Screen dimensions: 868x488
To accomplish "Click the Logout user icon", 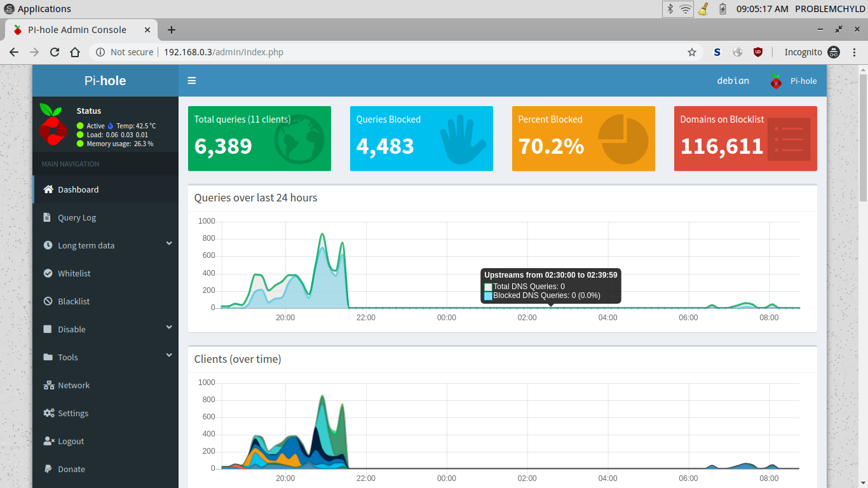I will (x=48, y=441).
